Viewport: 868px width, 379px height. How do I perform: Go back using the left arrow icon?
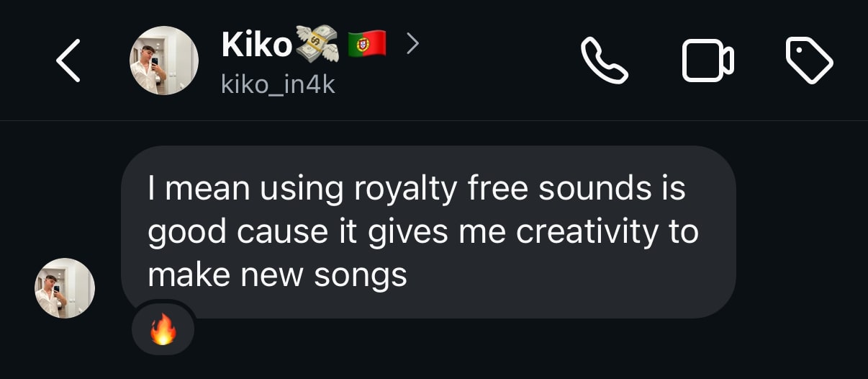point(68,61)
